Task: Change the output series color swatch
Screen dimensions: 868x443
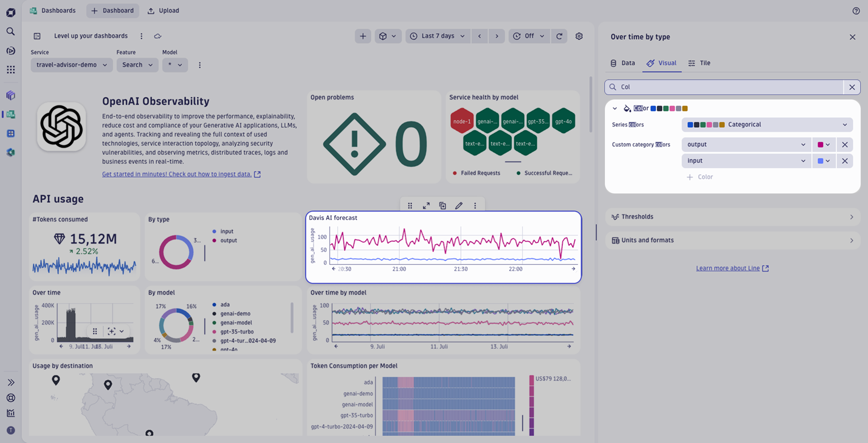Action: pyautogui.click(x=824, y=144)
